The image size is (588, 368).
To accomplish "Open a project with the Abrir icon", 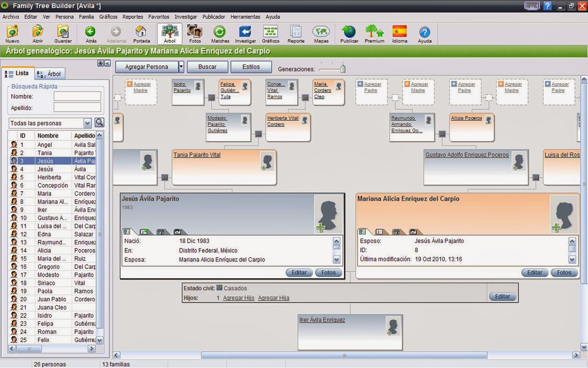I will (38, 34).
